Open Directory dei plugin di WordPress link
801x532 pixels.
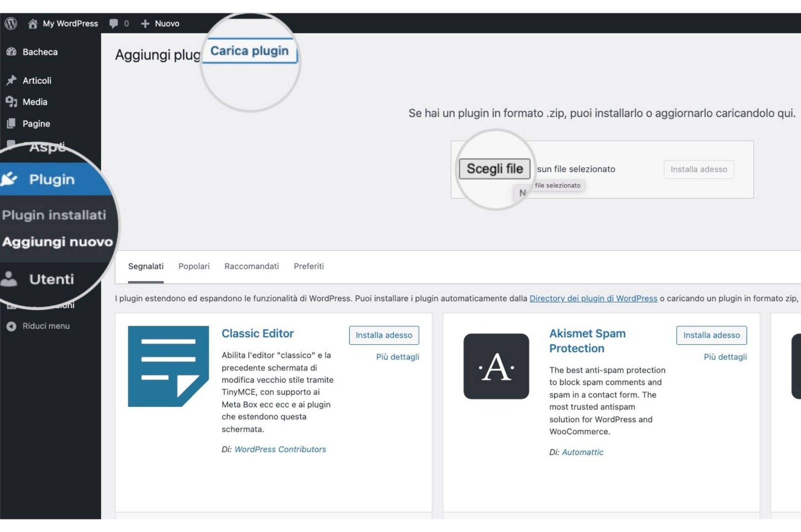[x=593, y=298]
